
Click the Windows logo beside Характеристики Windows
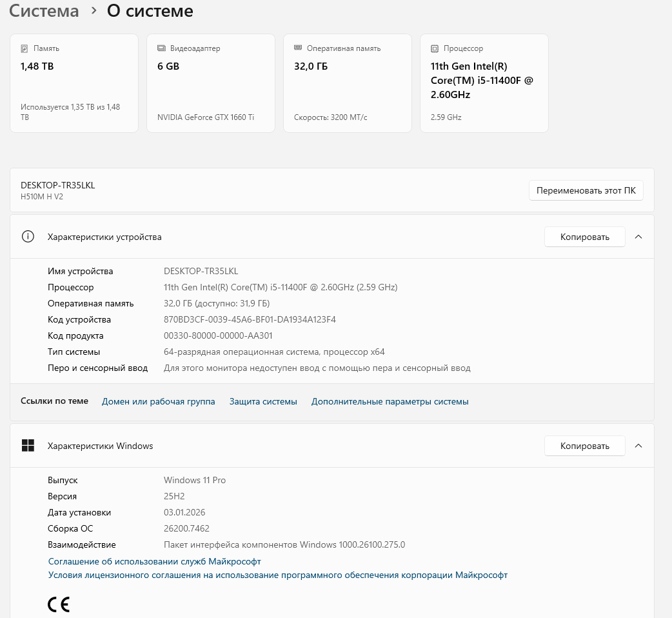(x=28, y=446)
